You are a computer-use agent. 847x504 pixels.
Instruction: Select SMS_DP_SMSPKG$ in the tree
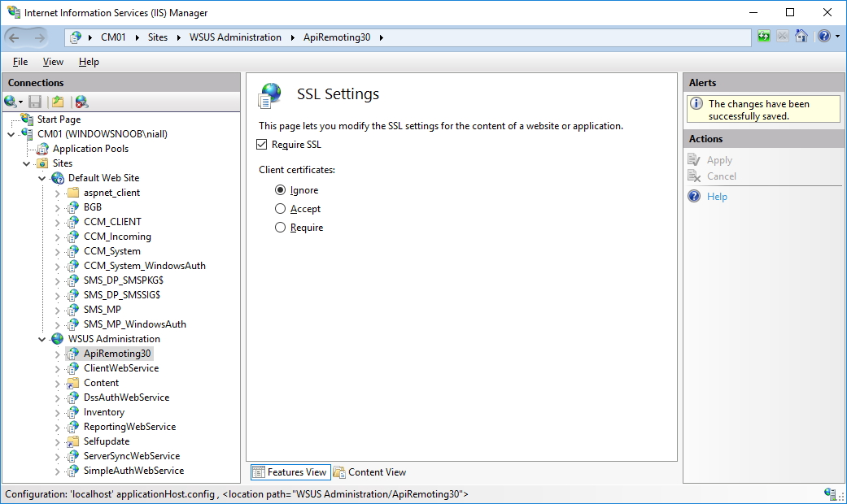point(123,280)
